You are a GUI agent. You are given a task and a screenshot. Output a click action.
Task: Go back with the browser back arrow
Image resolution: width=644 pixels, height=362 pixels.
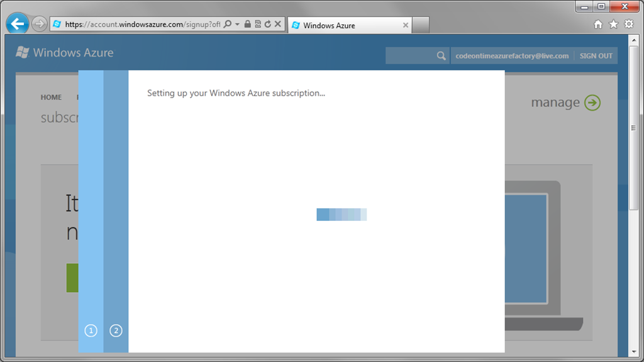click(17, 24)
